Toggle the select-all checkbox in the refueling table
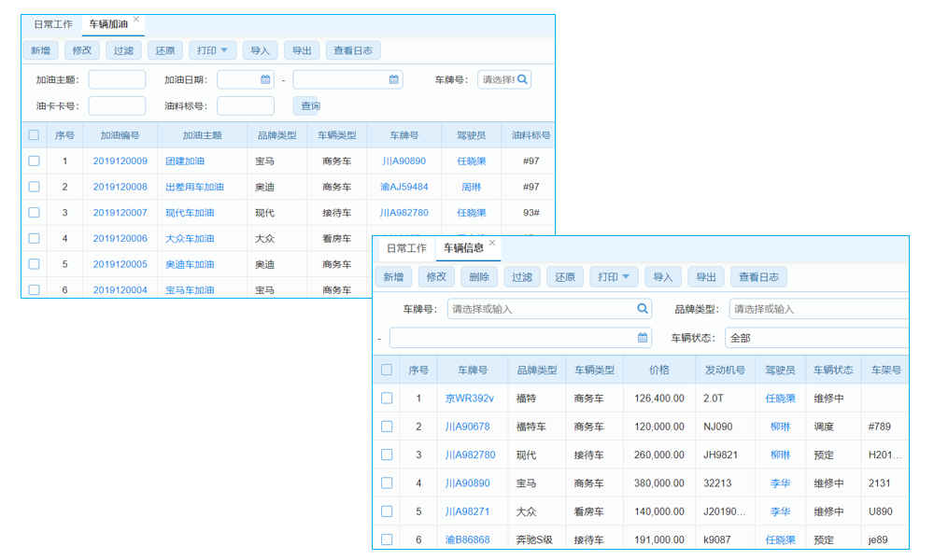Screen dimensions: 934x560 pos(34,135)
